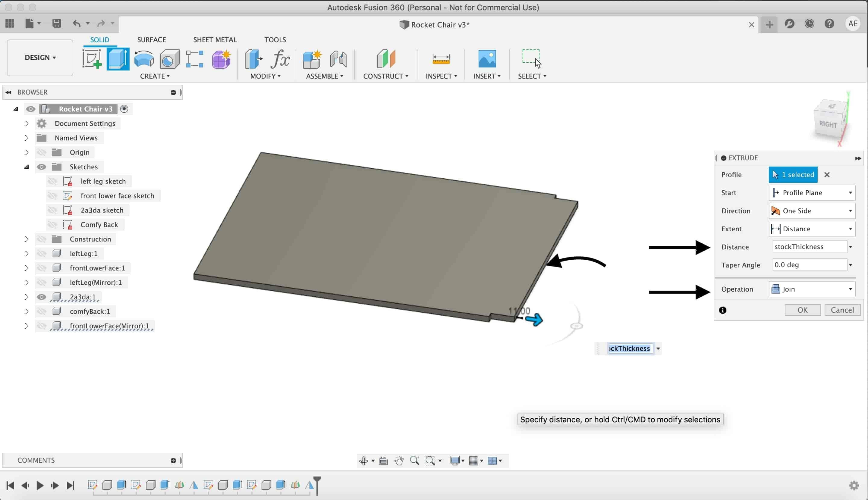Click OK in the Extrude dialog
Viewport: 868px width, 500px height.
coord(802,310)
